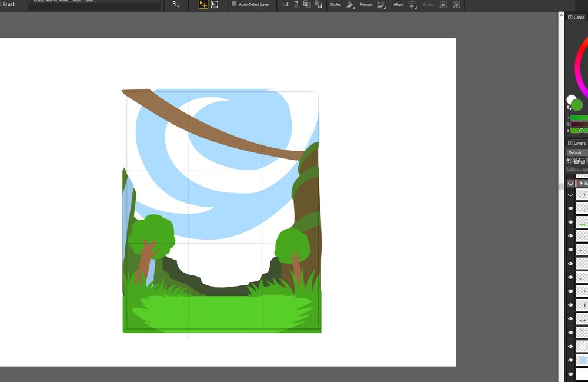
Task: Click the Align layers icon
Action: click(412, 4)
